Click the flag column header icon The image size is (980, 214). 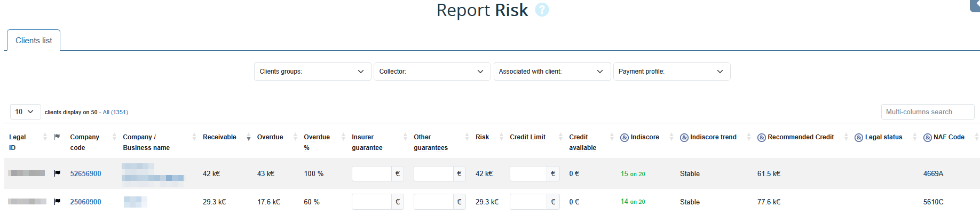pos(57,137)
